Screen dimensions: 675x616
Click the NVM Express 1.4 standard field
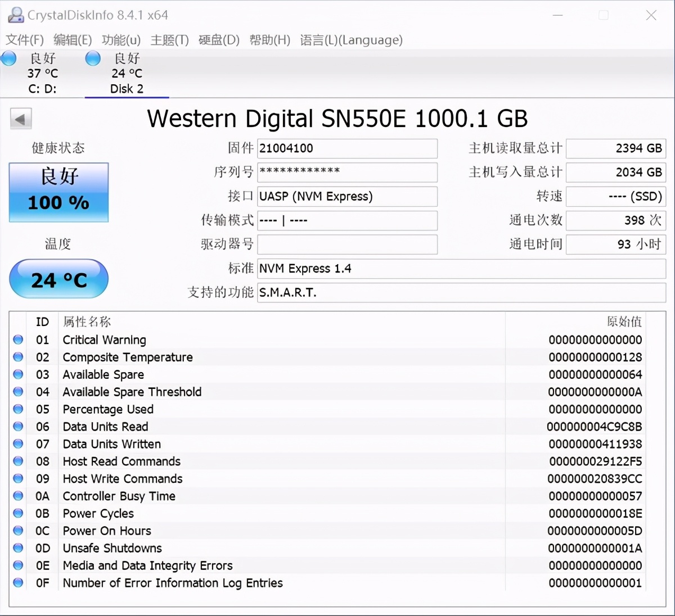[461, 269]
